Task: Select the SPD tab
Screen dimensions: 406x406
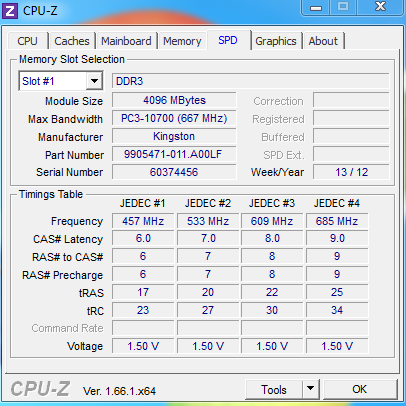Action: coord(228,40)
